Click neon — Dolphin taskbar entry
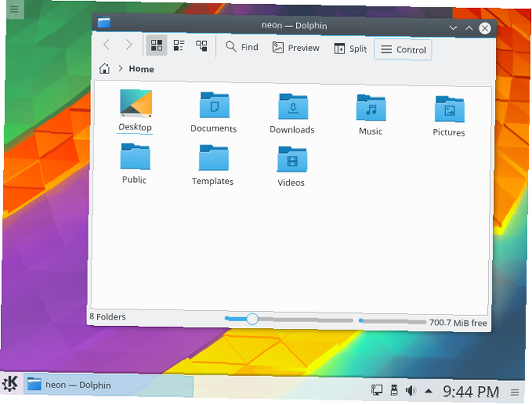Screen dimensions: 532x405 (x=109, y=385)
